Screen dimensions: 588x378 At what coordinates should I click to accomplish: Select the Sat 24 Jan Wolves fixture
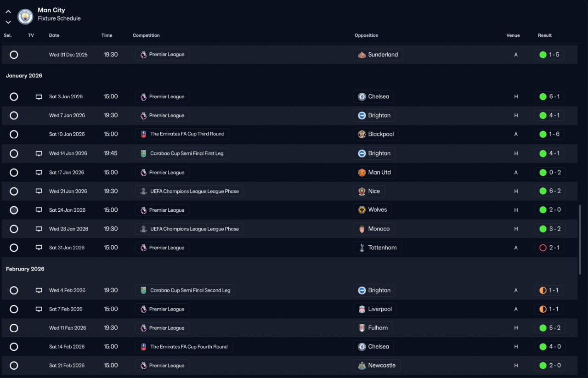point(14,210)
